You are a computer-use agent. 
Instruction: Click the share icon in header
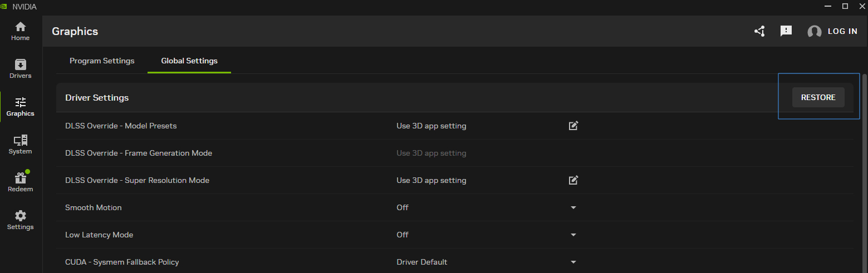click(759, 31)
